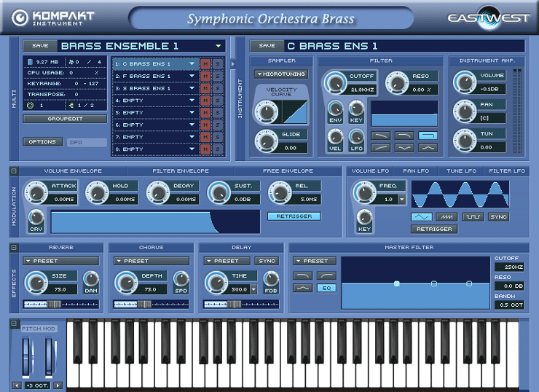Select the square LFO waveform
This screenshot has height=392, width=539.
(473, 217)
